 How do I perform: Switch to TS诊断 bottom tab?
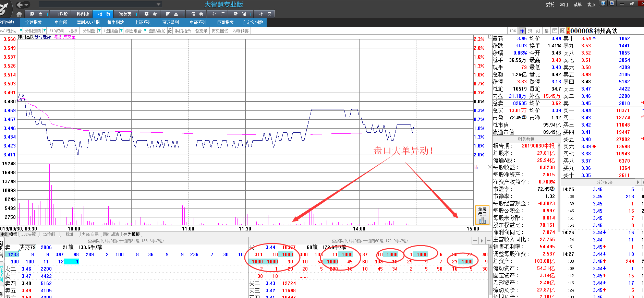click(49, 234)
